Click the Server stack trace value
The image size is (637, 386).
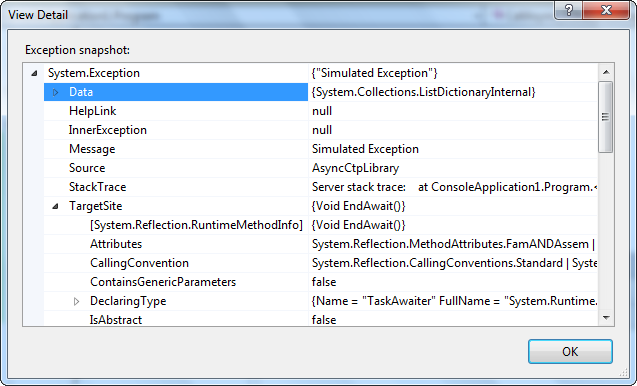click(x=454, y=187)
